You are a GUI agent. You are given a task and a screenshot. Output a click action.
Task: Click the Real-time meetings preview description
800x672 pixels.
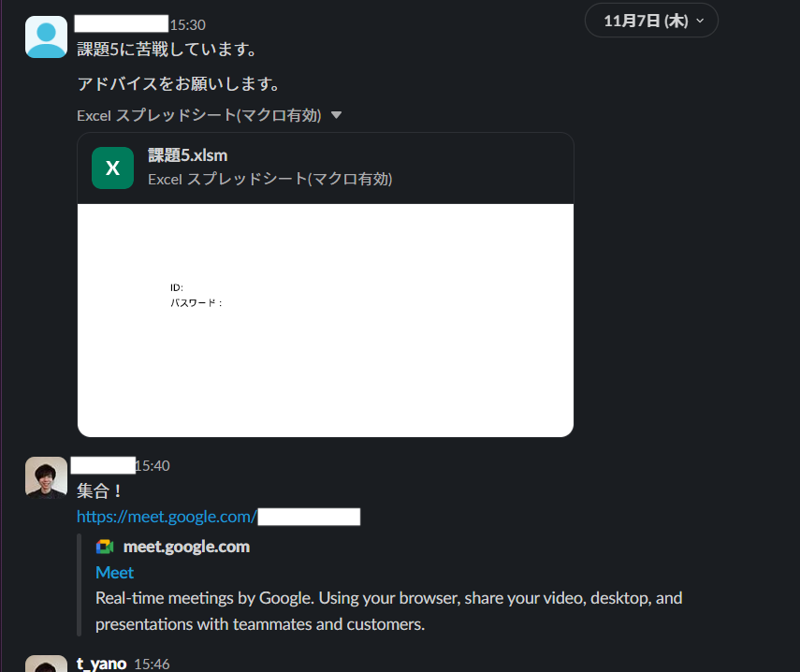[388, 610]
